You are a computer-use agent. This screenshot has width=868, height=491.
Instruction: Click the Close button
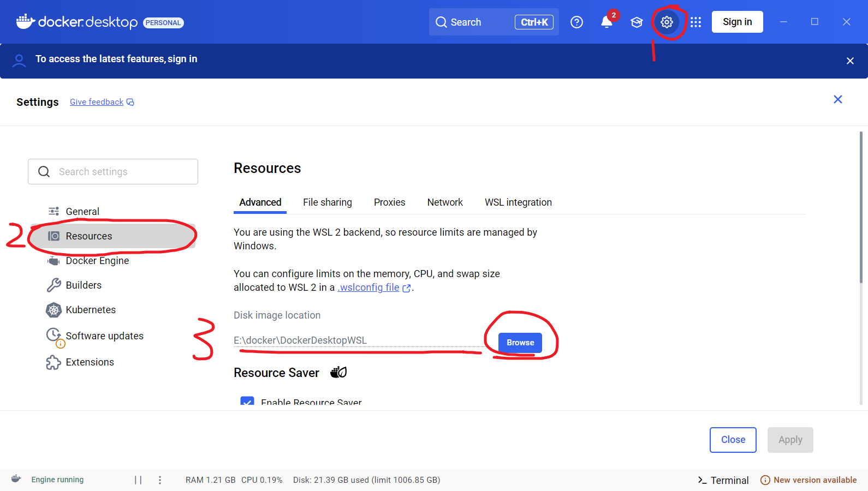pyautogui.click(x=733, y=440)
